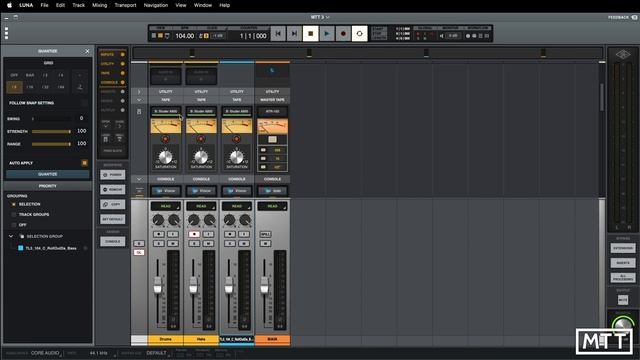Adjust the Swing slider
The width and height of the screenshot is (640, 360).
(x=51, y=119)
